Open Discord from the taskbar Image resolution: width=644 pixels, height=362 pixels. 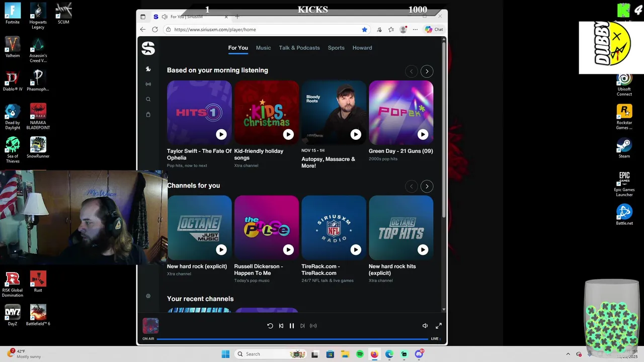tap(419, 354)
